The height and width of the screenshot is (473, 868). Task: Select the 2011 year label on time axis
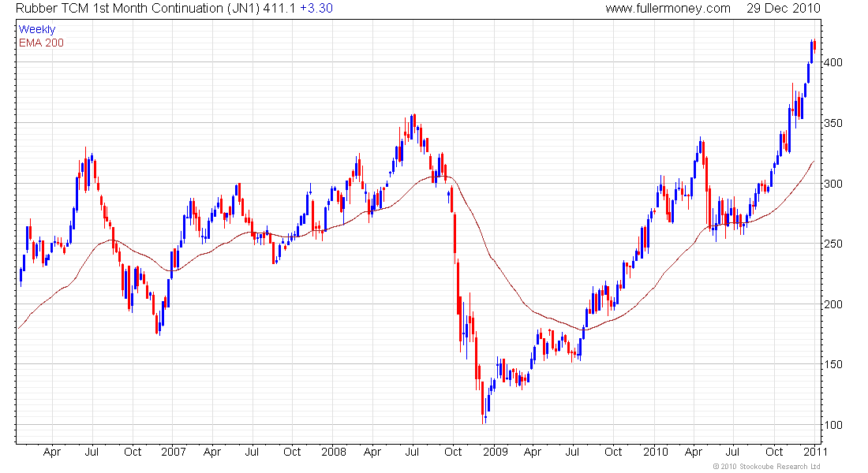(x=815, y=452)
